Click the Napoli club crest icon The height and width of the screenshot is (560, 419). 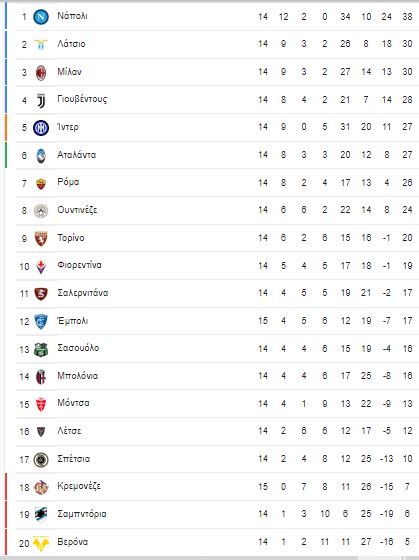41,17
